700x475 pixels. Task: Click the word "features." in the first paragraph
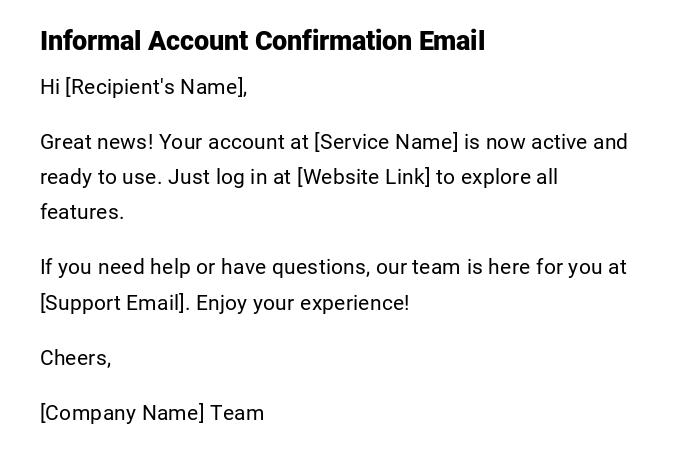pos(82,212)
